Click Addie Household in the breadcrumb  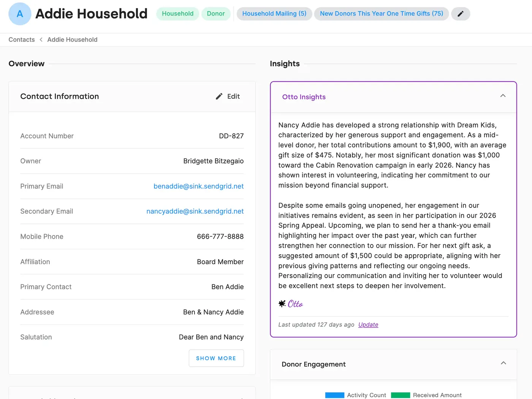(72, 40)
